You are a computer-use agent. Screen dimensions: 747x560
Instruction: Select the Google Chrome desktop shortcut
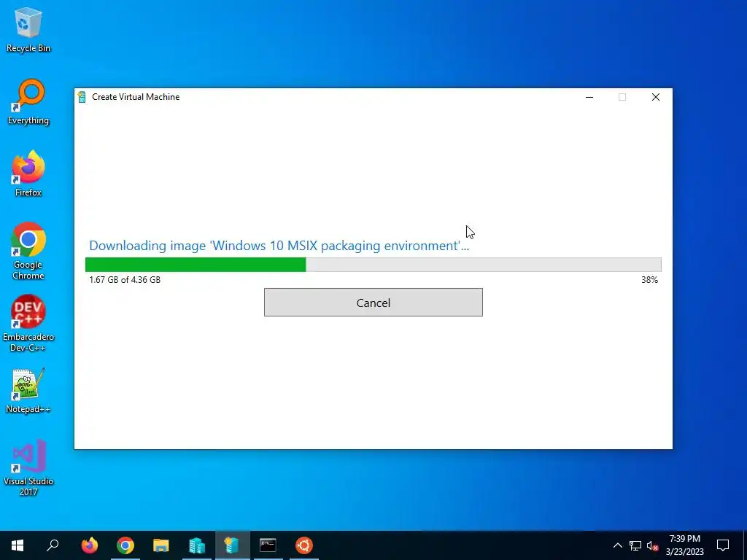(x=28, y=251)
